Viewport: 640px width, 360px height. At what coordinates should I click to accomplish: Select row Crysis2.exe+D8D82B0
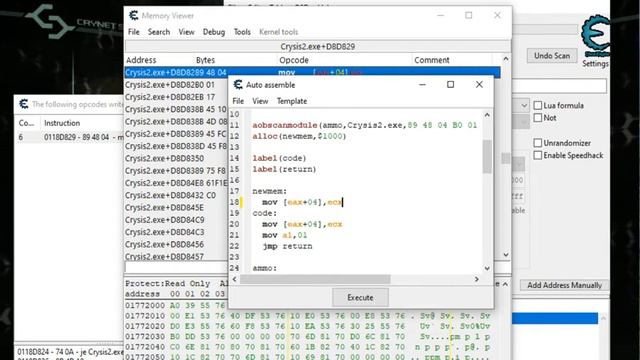pyautogui.click(x=176, y=85)
